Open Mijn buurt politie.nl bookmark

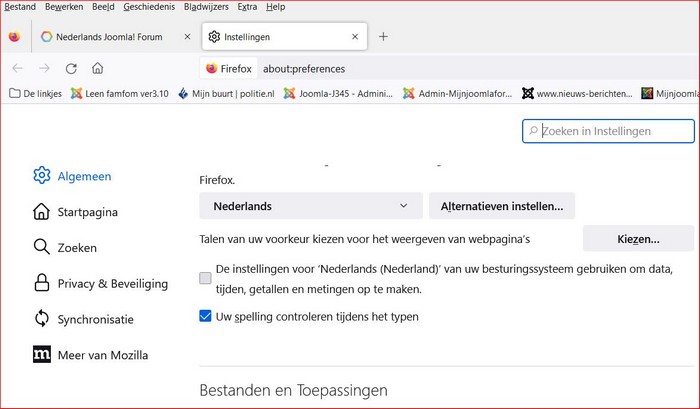tap(226, 93)
